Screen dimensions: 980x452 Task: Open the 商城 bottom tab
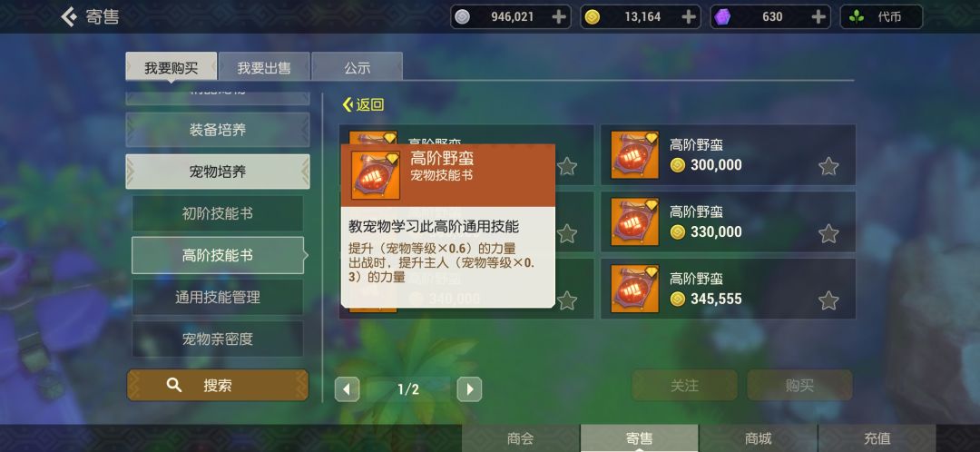pos(758,438)
